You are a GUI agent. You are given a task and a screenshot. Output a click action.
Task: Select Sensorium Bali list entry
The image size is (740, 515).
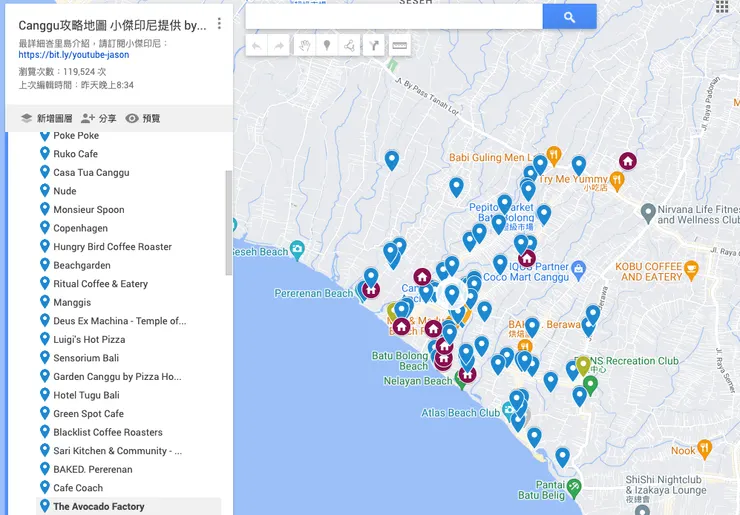tap(86, 358)
